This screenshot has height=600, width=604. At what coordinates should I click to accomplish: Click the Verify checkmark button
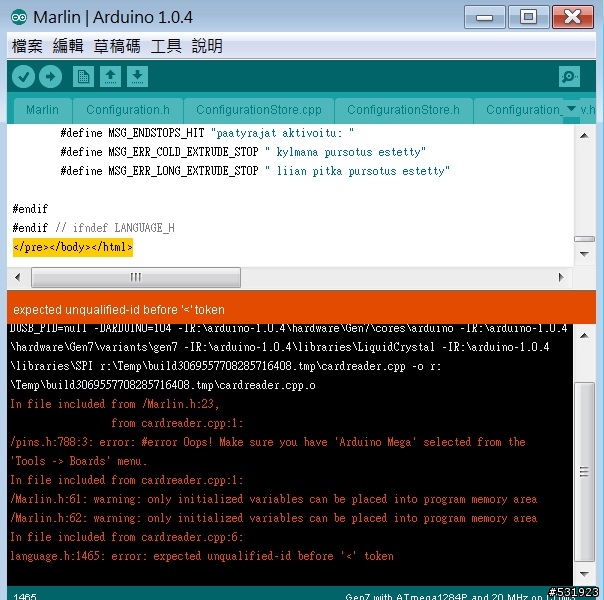point(23,76)
